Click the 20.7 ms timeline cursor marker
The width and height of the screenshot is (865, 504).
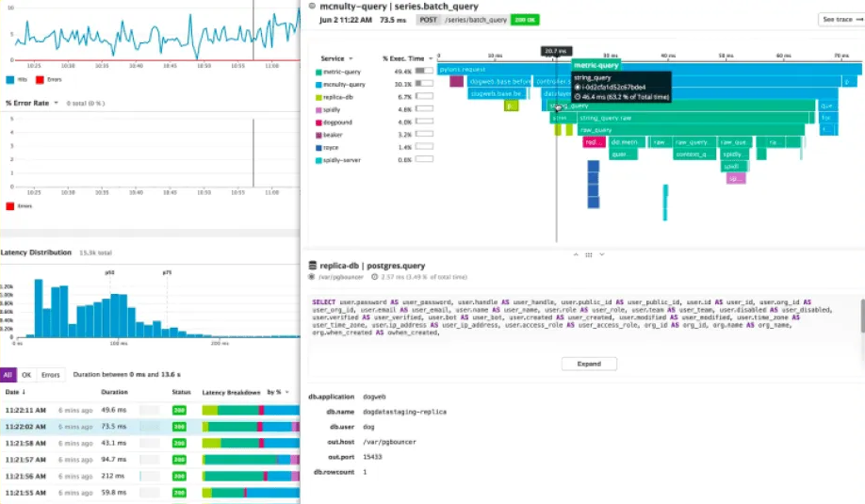pyautogui.click(x=556, y=51)
